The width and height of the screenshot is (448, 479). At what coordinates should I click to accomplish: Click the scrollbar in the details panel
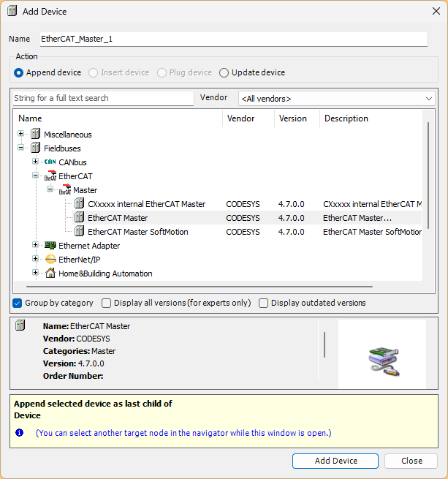point(324,344)
